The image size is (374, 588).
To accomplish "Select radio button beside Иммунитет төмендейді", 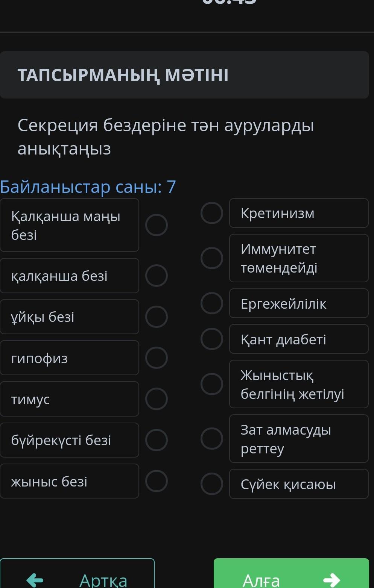I will (212, 258).
